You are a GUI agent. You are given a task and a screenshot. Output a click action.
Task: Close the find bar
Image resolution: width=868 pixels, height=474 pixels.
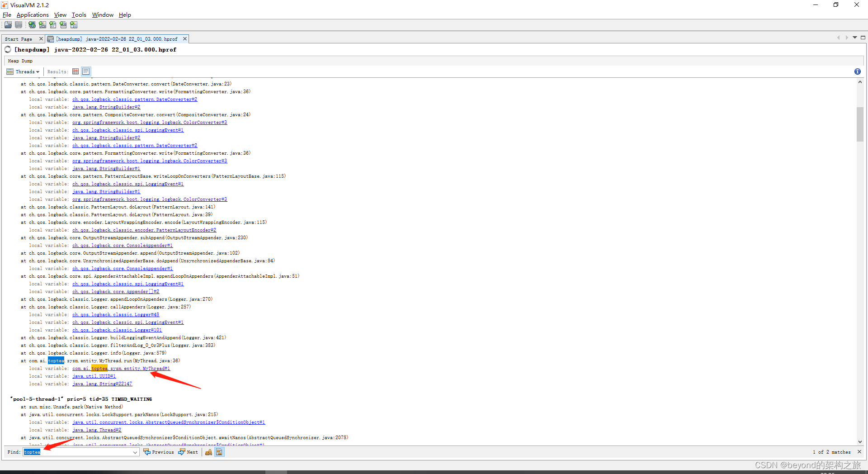click(x=859, y=452)
